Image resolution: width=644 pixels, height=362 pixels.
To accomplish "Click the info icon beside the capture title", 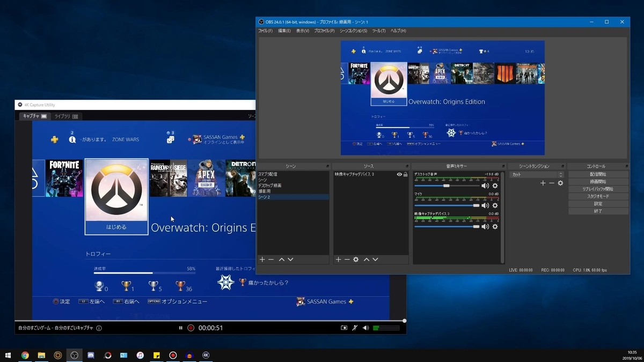I will (x=99, y=328).
